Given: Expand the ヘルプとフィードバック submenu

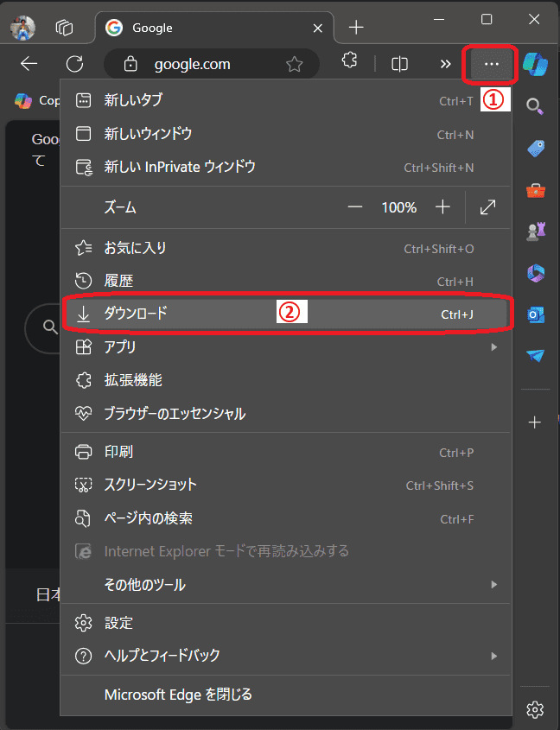Looking at the screenshot, I should (x=285, y=656).
